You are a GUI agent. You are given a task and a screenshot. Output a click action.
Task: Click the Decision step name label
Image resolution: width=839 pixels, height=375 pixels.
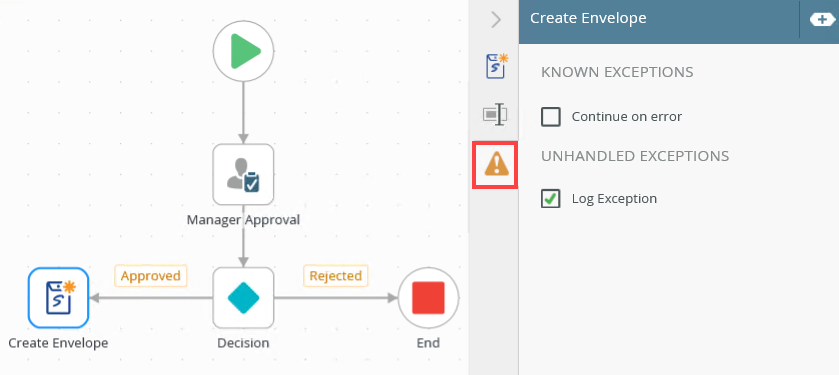[243, 343]
